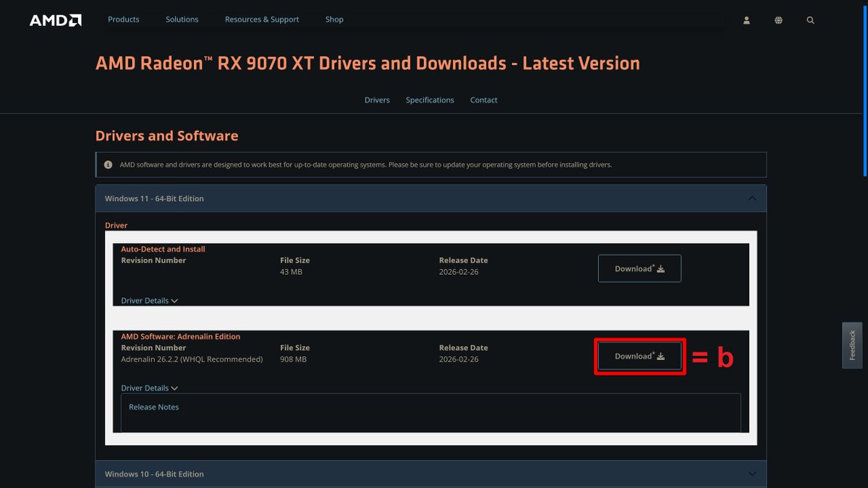Click the search magnifier icon
This screenshot has width=868, height=488.
pos(810,20)
